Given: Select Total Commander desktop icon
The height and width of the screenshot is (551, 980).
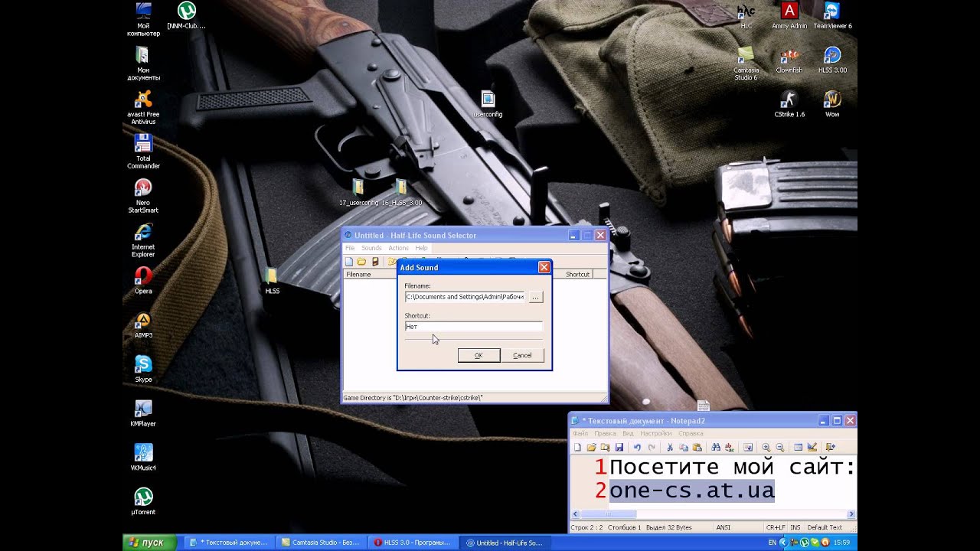Looking at the screenshot, I should (x=143, y=152).
